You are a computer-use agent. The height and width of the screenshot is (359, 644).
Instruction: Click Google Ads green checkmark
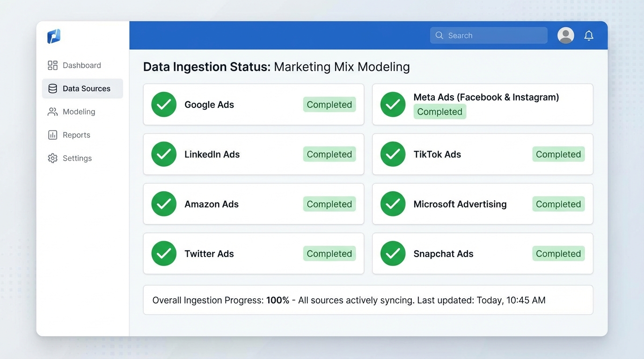click(x=164, y=105)
